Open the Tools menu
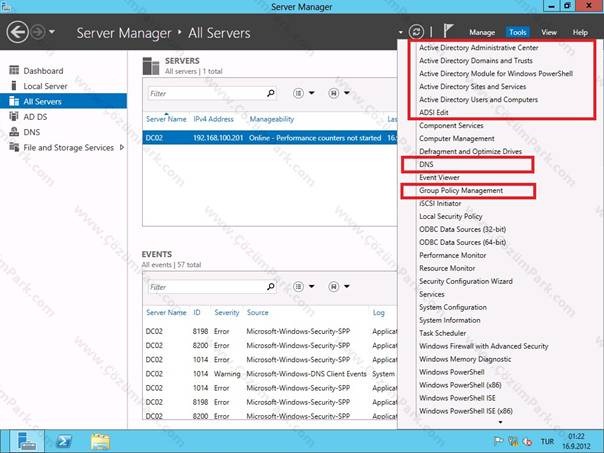This screenshot has height=453, width=604. [517, 33]
